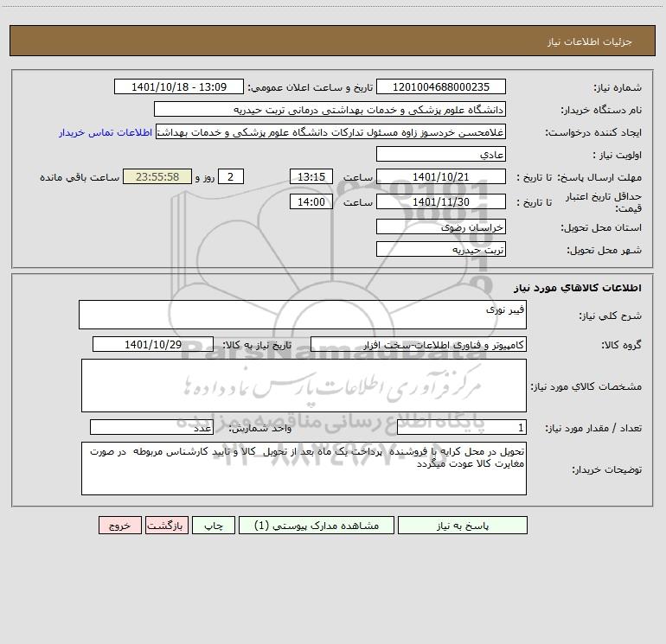The width and height of the screenshot is (666, 644).
Task: Click the request creator name field
Action: coord(330,132)
